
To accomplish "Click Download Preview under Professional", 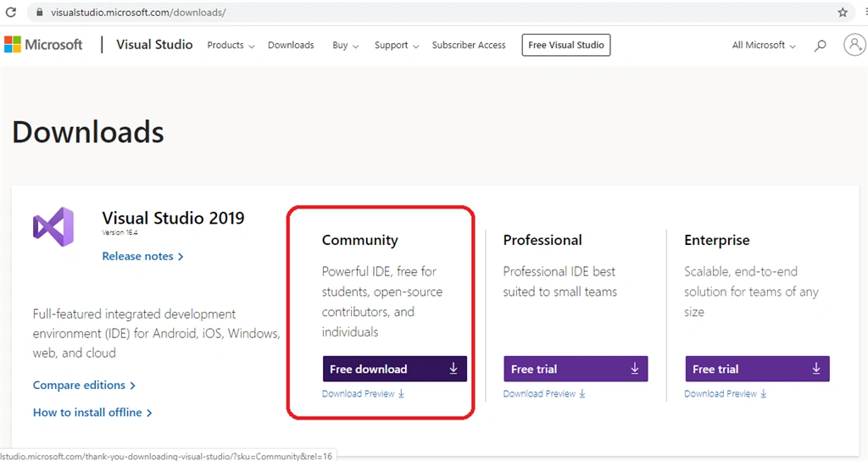I will click(x=544, y=393).
